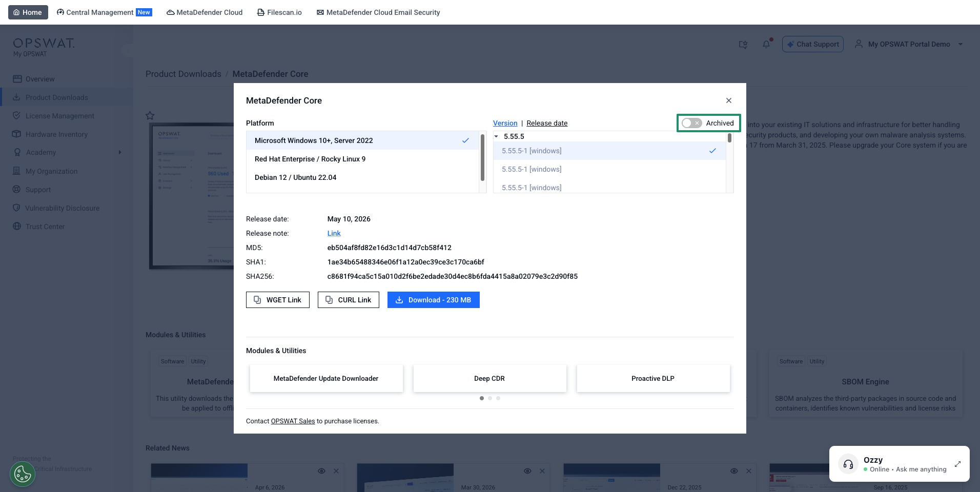Toggle the Archived switch
Viewport: 980px width, 492px height.
pyautogui.click(x=691, y=123)
